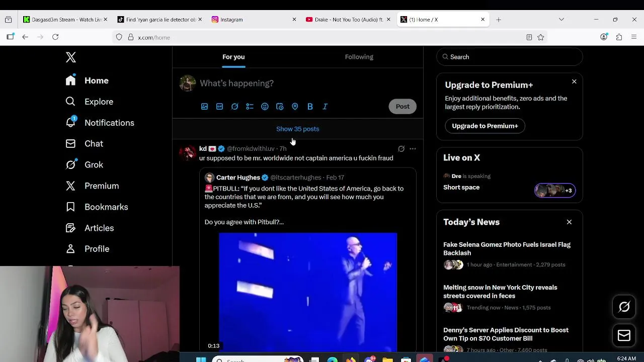Tag a location in the post
Screen dimensions: 644x362
coord(295,107)
